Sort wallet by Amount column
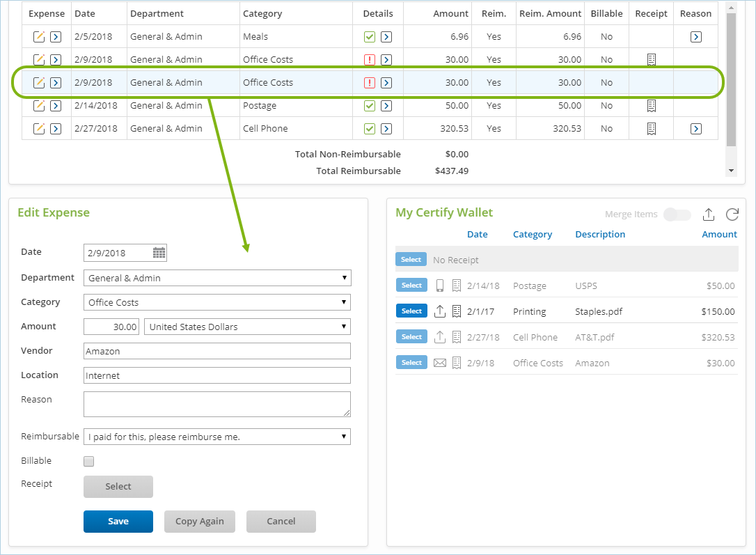 [x=719, y=235]
